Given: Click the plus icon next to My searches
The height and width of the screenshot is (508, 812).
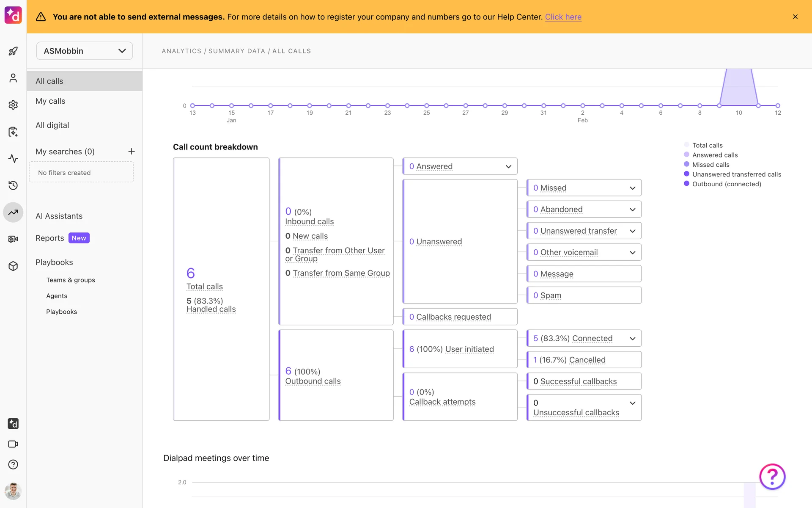Looking at the screenshot, I should click(132, 152).
